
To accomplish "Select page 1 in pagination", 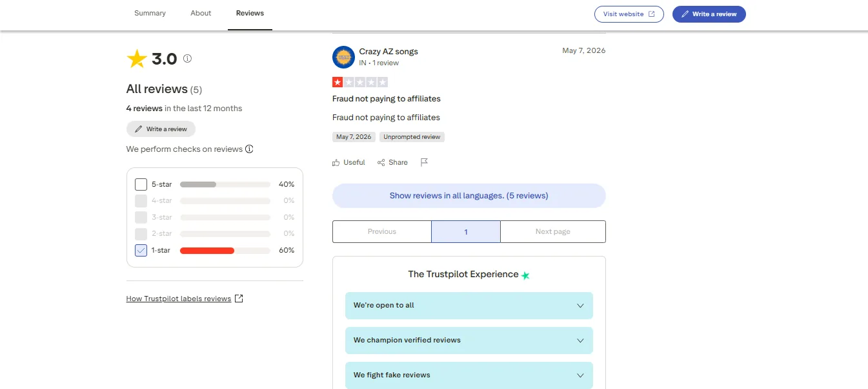I will pos(466,232).
